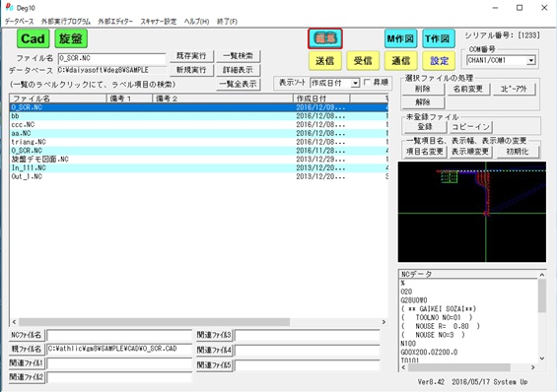The width and height of the screenshot is (557, 392).
Task: Click the 一覧検索 button
Action: [x=238, y=56]
